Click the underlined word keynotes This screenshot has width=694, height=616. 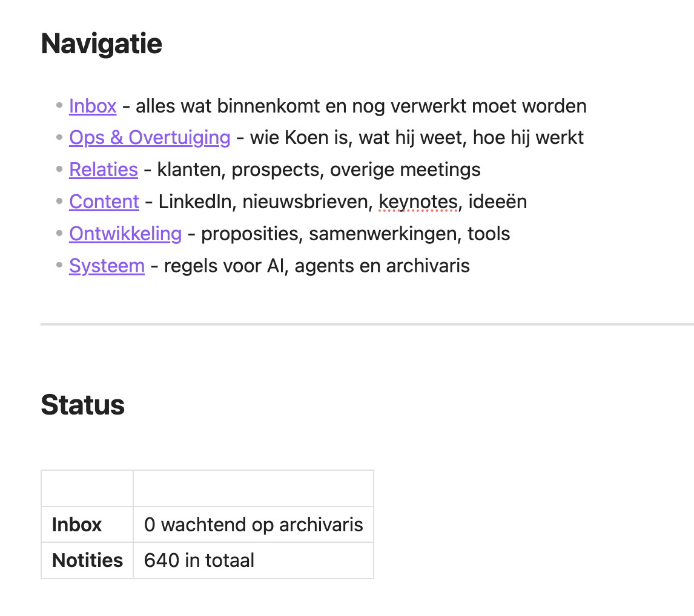pyautogui.click(x=418, y=202)
